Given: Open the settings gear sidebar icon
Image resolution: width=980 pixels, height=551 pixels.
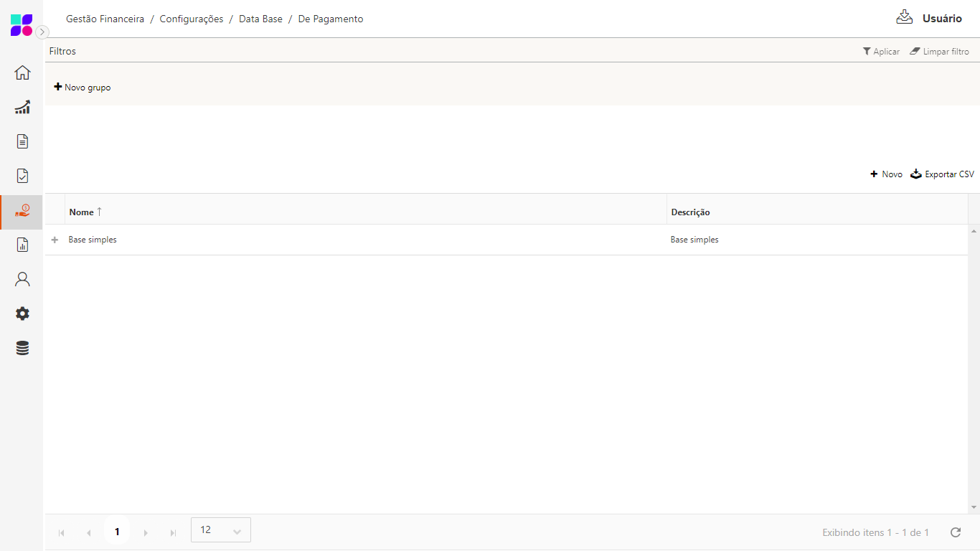Looking at the screenshot, I should (22, 314).
